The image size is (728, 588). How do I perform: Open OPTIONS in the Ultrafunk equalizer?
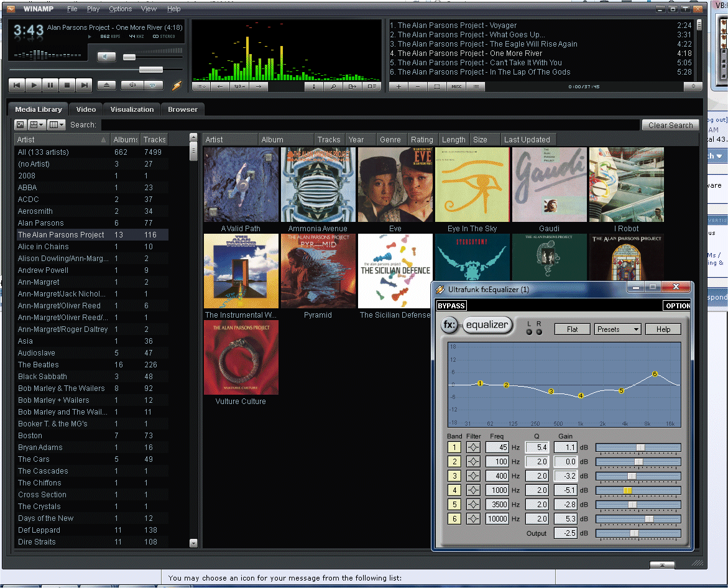click(677, 306)
